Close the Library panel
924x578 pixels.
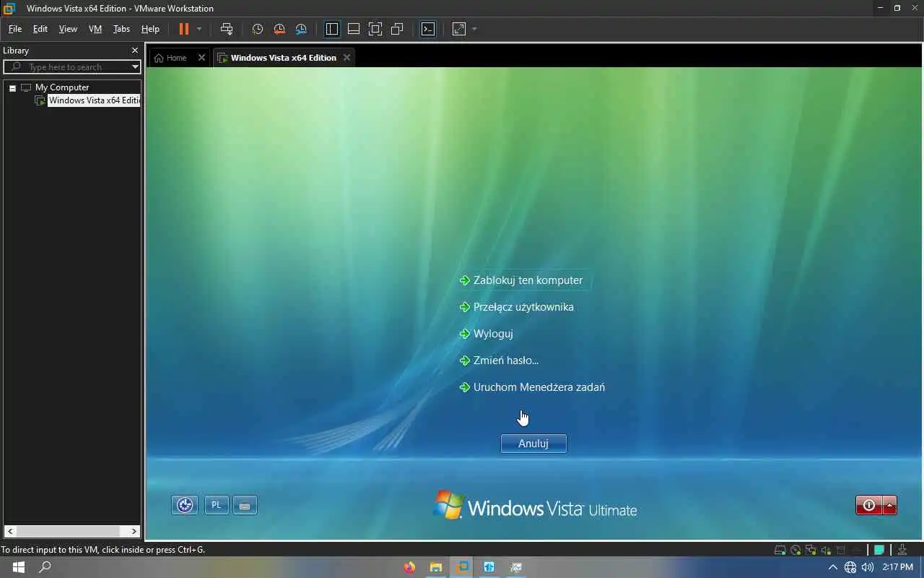pos(135,51)
